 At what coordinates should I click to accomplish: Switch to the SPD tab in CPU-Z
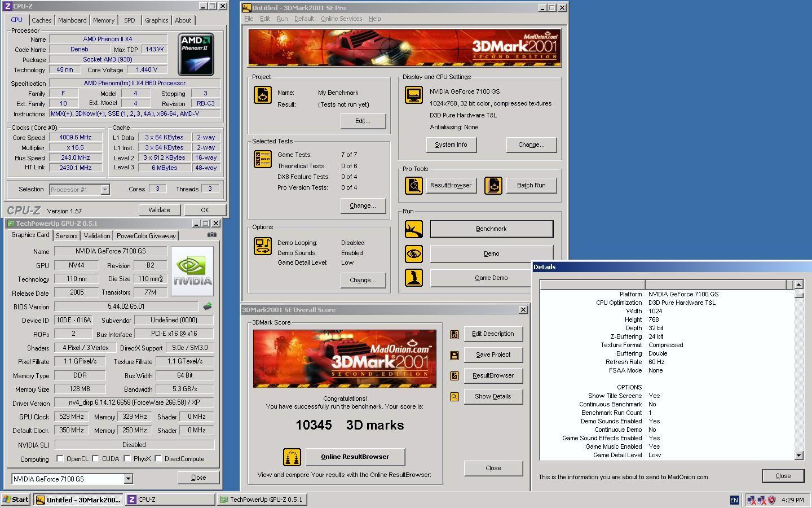click(x=130, y=20)
